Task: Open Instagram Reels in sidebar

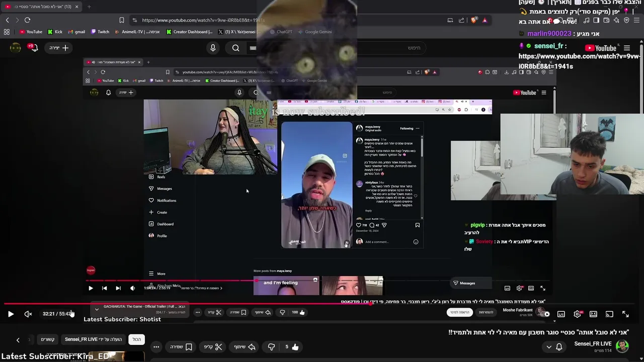Action: point(157,177)
